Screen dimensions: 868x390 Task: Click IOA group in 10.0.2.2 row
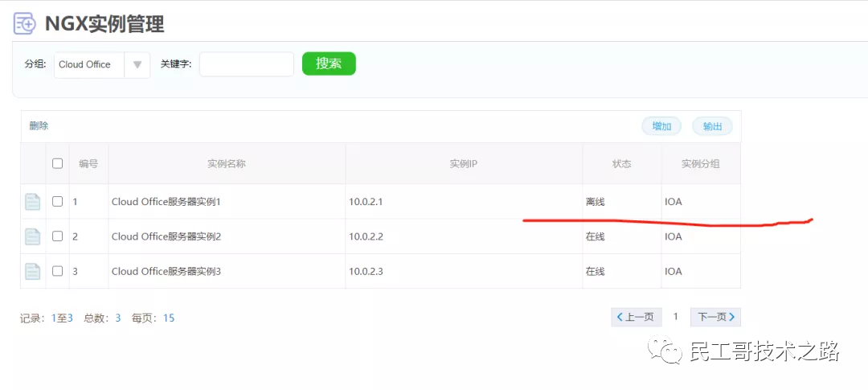pyautogui.click(x=674, y=237)
